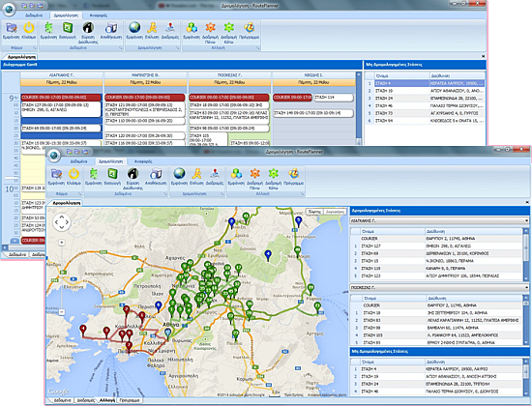This screenshot has height=406, width=532.
Task: Expand Δεδομένα group launcher in Gantt window
Action: pyautogui.click(x=121, y=48)
